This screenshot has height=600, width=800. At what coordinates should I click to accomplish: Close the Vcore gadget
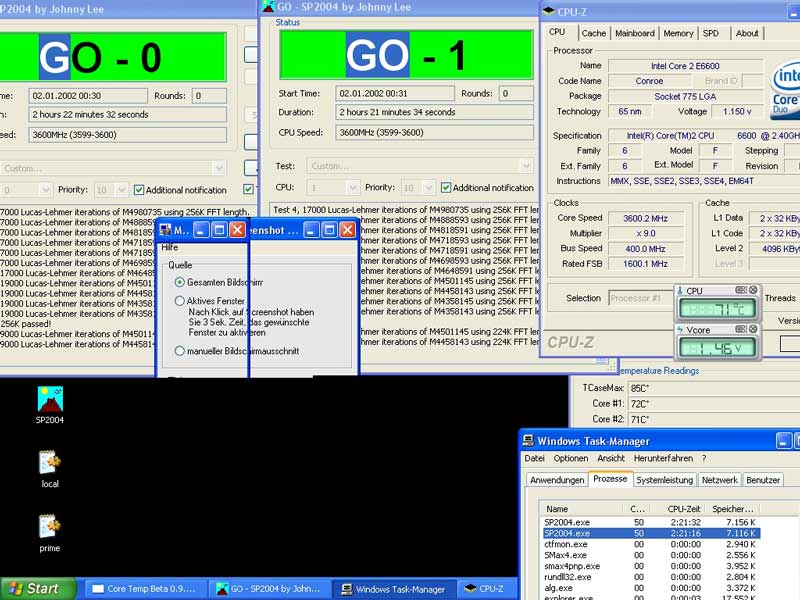(x=753, y=329)
